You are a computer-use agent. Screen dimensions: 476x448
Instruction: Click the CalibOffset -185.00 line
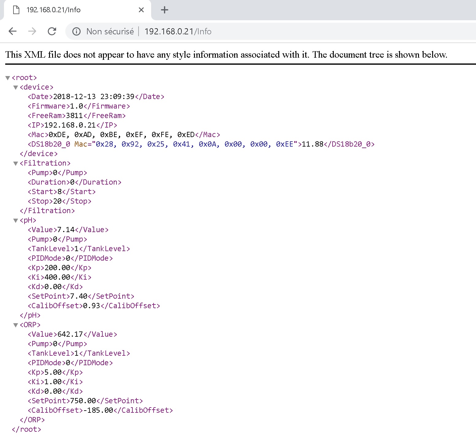click(x=100, y=410)
